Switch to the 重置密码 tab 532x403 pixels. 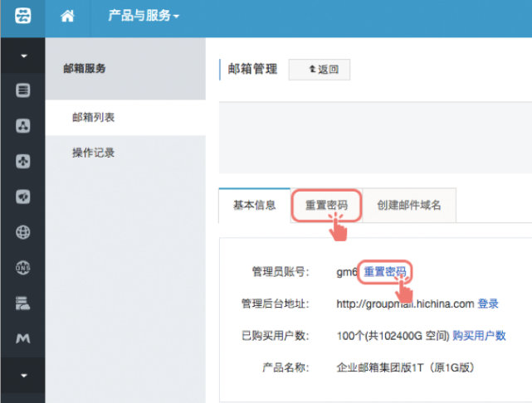(326, 205)
